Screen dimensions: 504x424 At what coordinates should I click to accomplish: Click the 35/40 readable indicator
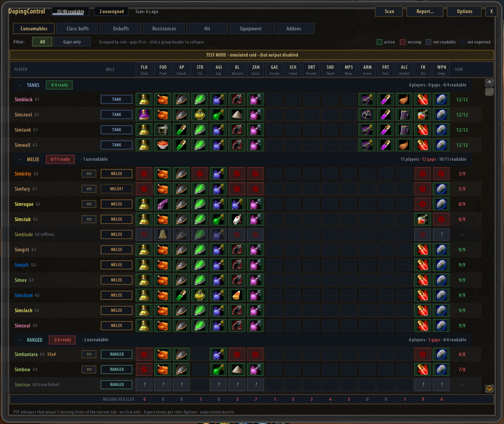coord(71,11)
